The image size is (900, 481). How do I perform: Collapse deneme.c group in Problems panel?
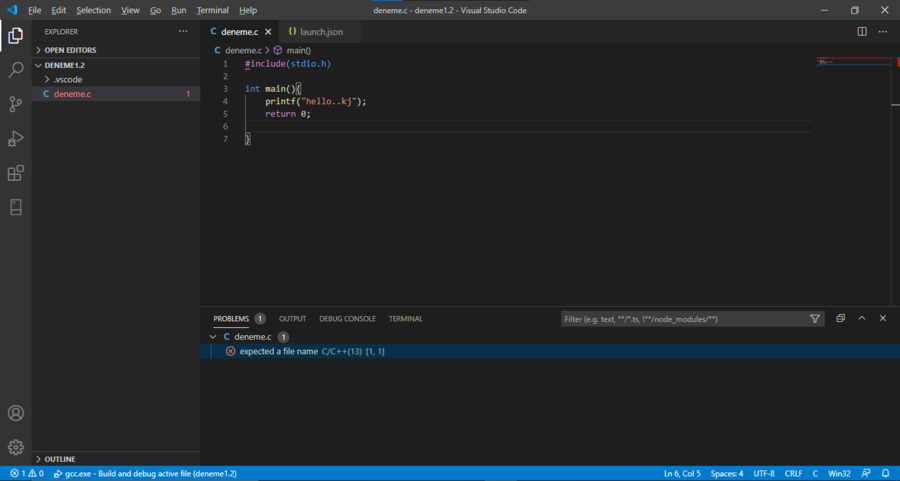213,337
